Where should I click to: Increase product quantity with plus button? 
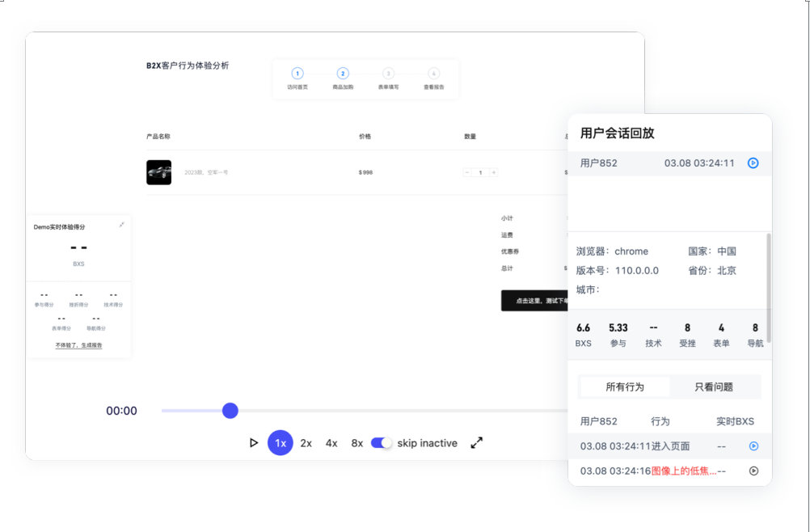pos(493,172)
